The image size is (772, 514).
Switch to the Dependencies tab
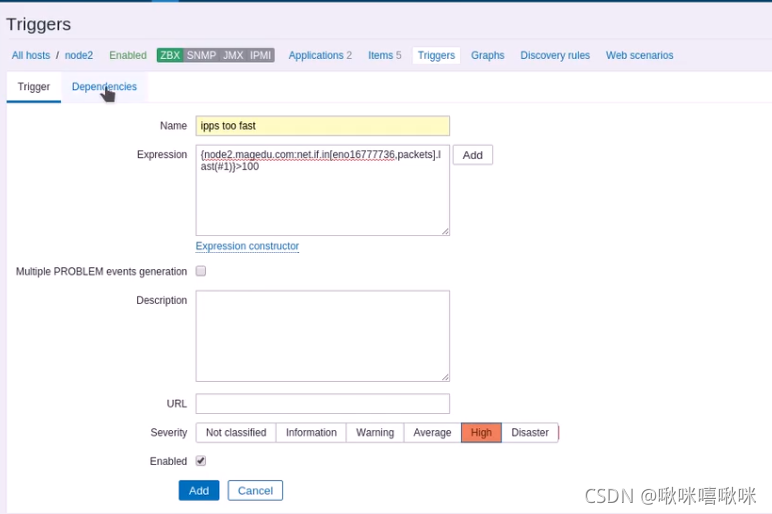point(104,87)
